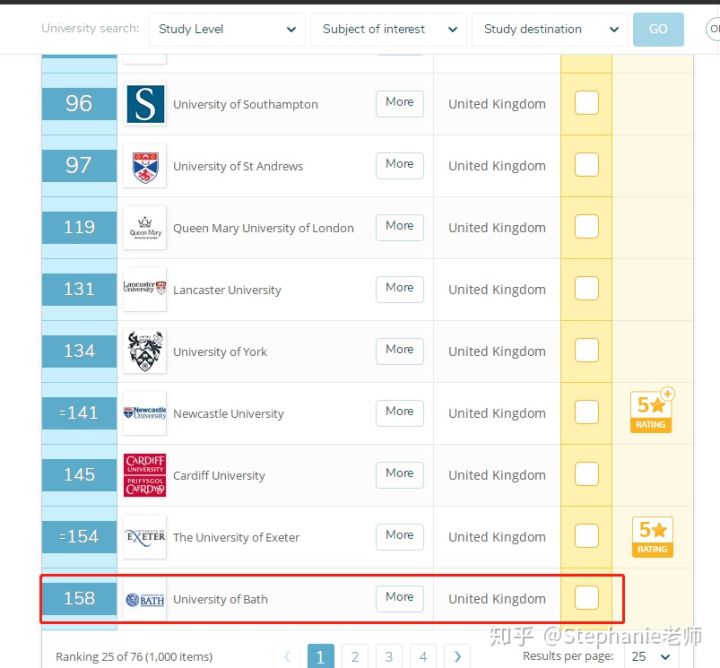Click More for Lancaster University
The height and width of the screenshot is (668, 720).
pos(399,288)
